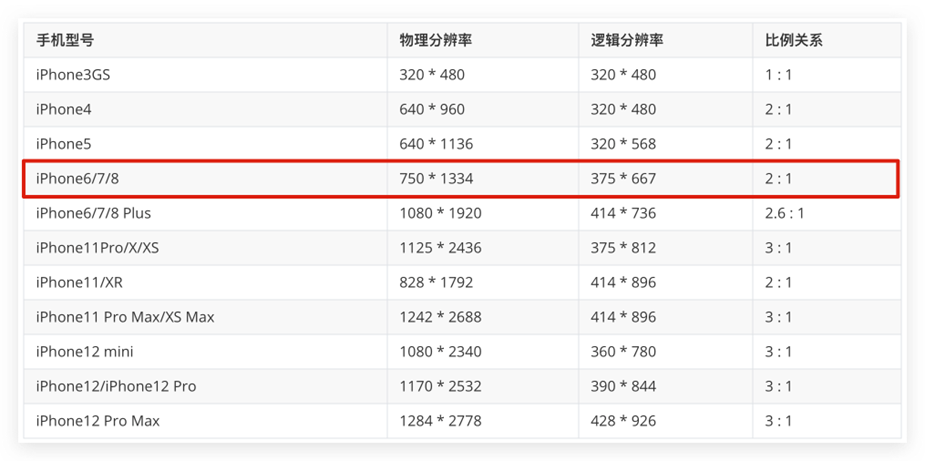Click the iPhone6/7/8 Plus model cell
This screenshot has width=925, height=461.
pyautogui.click(x=94, y=213)
